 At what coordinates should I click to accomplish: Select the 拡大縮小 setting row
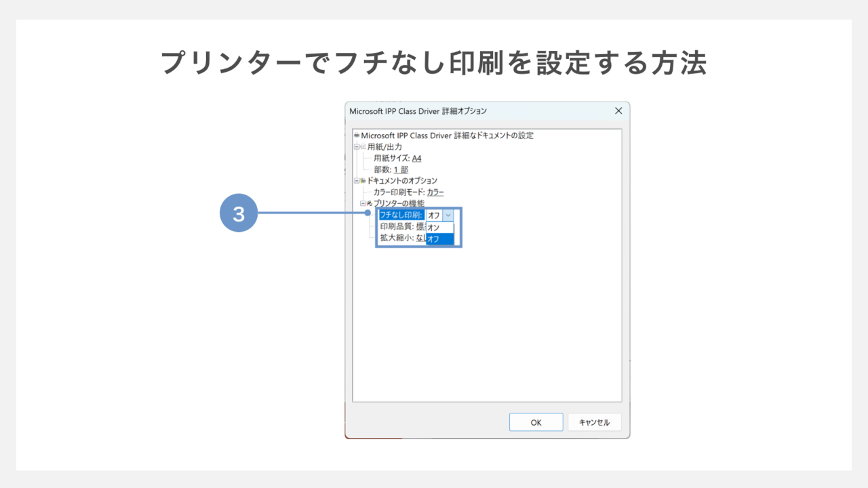coord(403,238)
